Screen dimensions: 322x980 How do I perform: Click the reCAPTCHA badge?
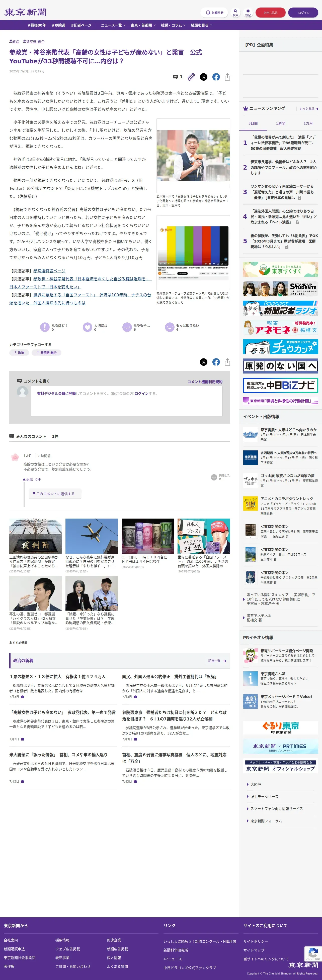click(x=313, y=953)
